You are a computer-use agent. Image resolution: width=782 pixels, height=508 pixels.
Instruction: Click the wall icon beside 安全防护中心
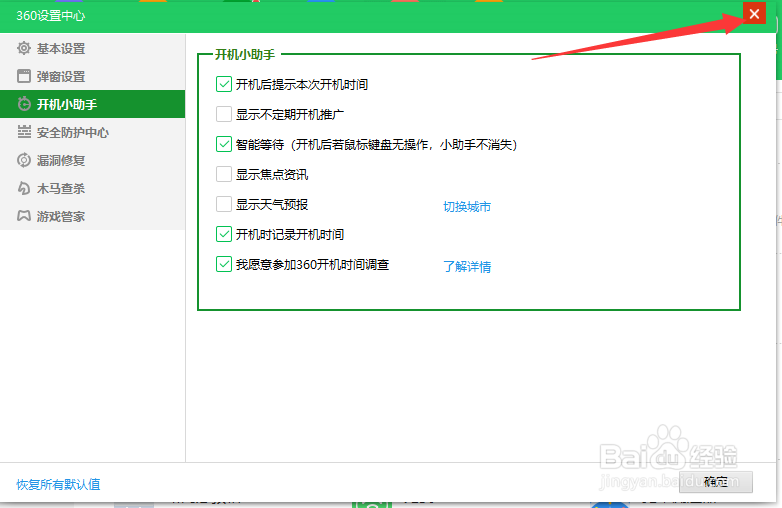(23, 132)
